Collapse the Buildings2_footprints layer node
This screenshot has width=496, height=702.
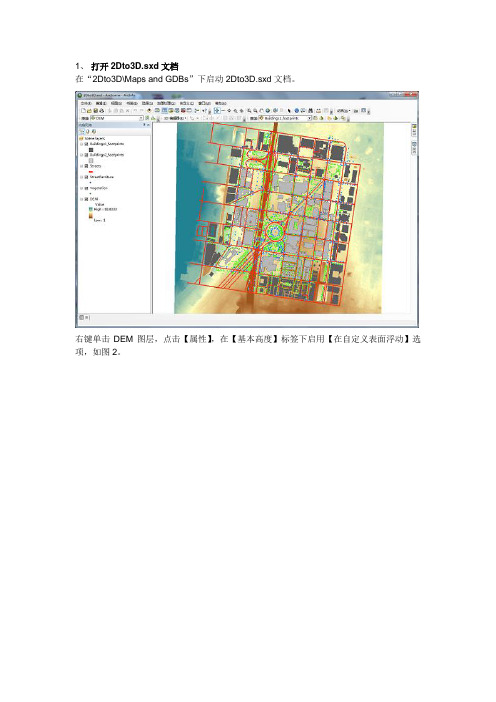coord(81,155)
